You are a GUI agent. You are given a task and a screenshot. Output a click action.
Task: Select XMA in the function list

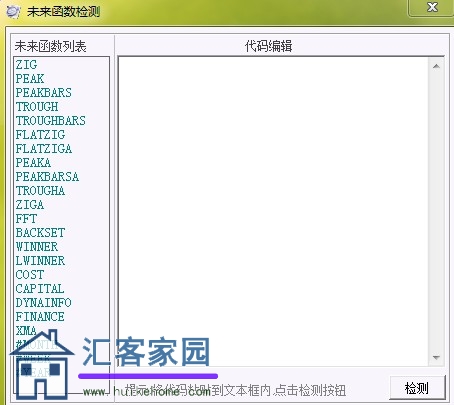(x=26, y=330)
